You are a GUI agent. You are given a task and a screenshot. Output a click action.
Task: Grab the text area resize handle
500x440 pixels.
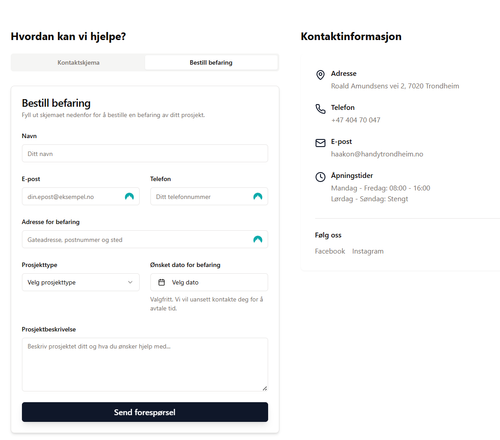(265, 388)
